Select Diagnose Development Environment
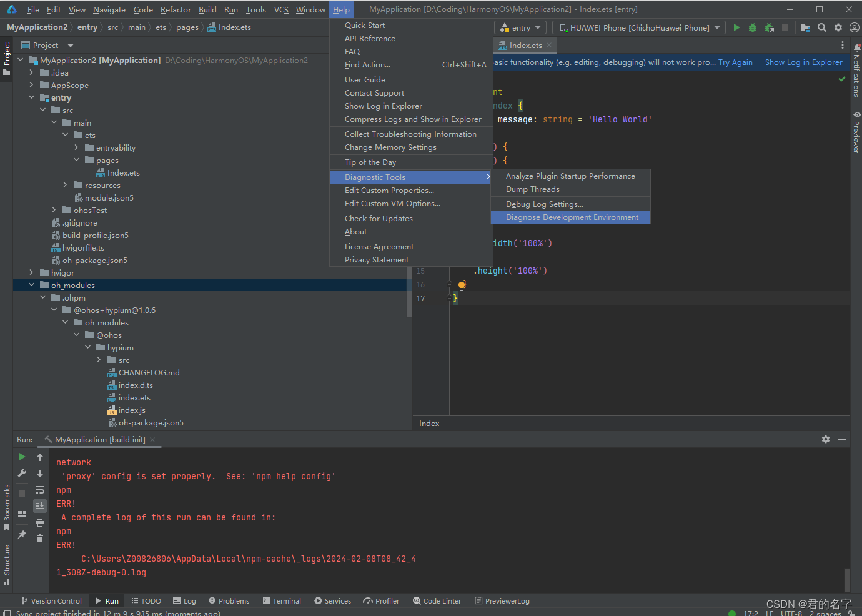The width and height of the screenshot is (862, 616). pos(570,217)
